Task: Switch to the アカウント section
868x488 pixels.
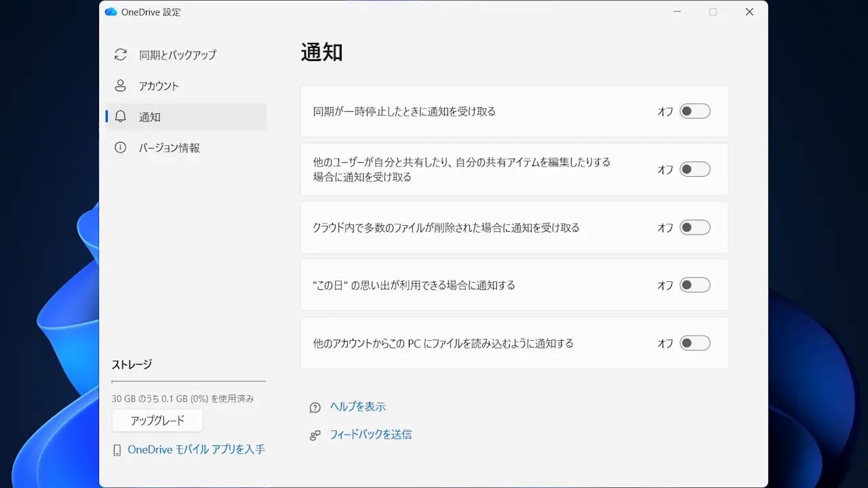Action: (x=159, y=86)
